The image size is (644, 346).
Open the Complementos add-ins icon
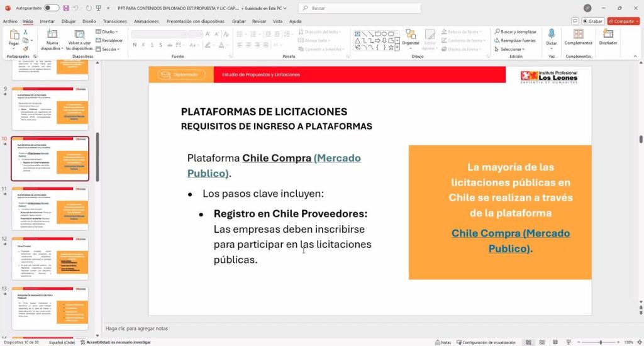click(579, 34)
